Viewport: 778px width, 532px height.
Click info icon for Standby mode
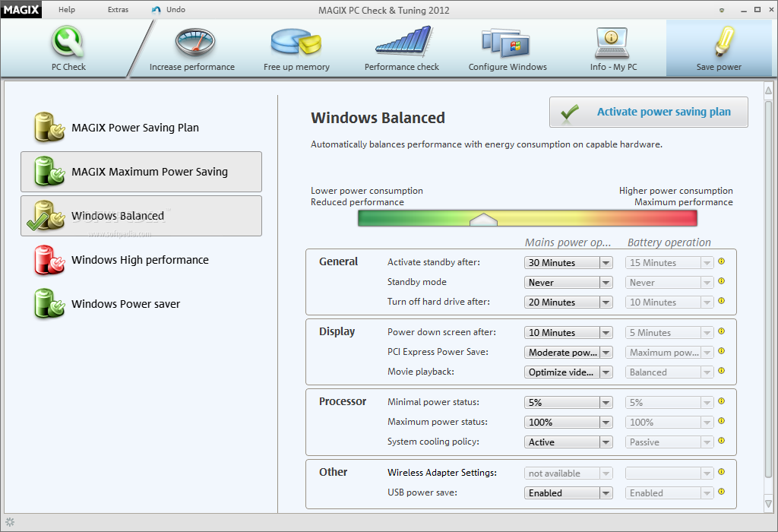pyautogui.click(x=722, y=281)
